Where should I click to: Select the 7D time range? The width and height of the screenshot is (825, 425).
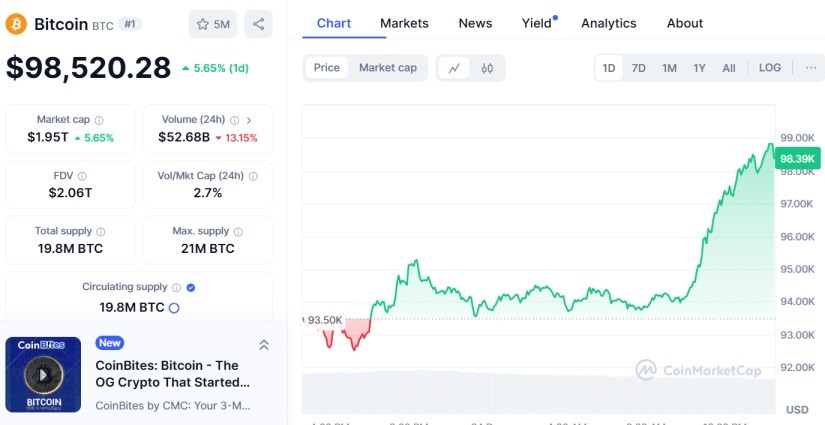[x=638, y=68]
